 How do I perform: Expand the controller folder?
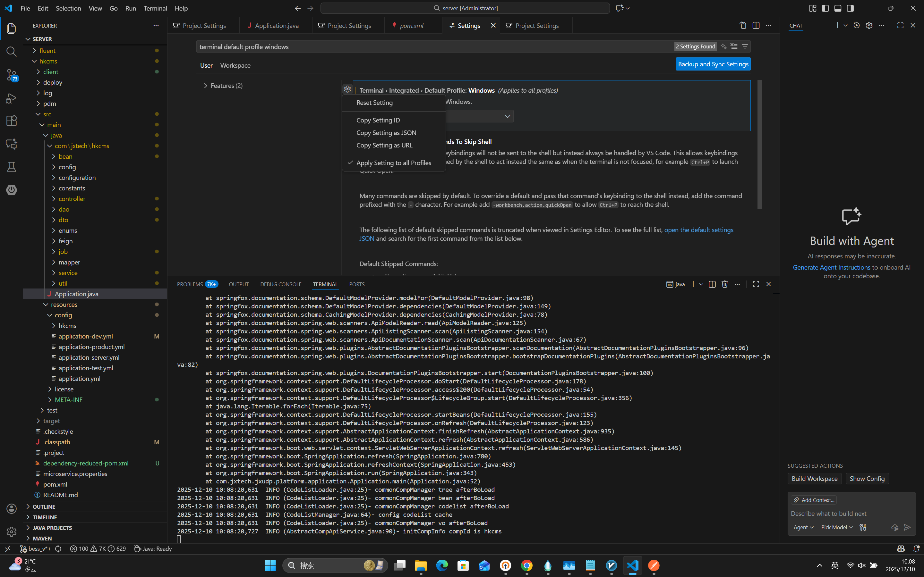click(x=72, y=199)
